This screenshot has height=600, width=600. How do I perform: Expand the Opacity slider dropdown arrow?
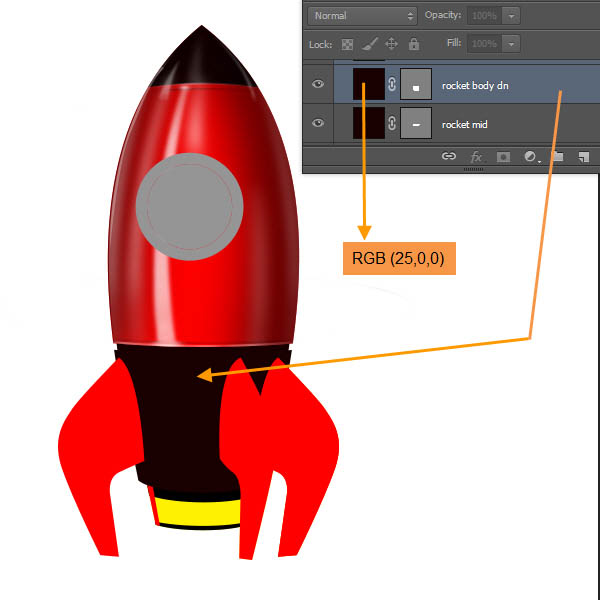pyautogui.click(x=512, y=15)
